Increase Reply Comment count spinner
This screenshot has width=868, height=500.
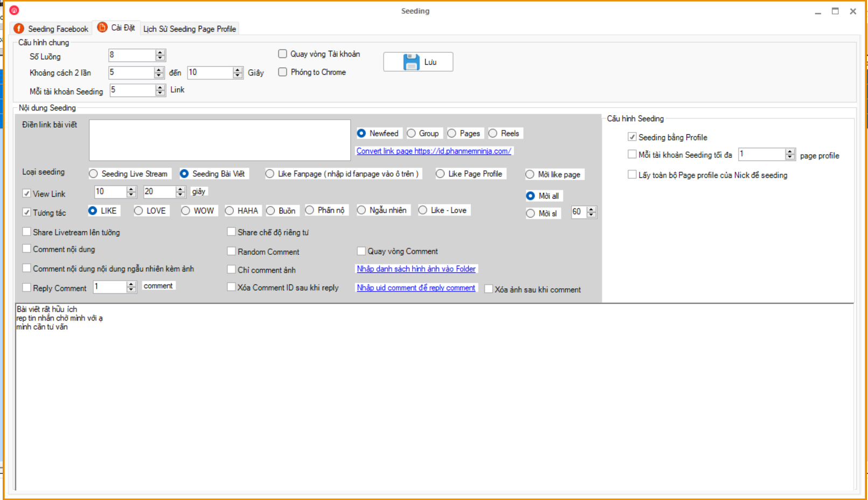[131, 284]
